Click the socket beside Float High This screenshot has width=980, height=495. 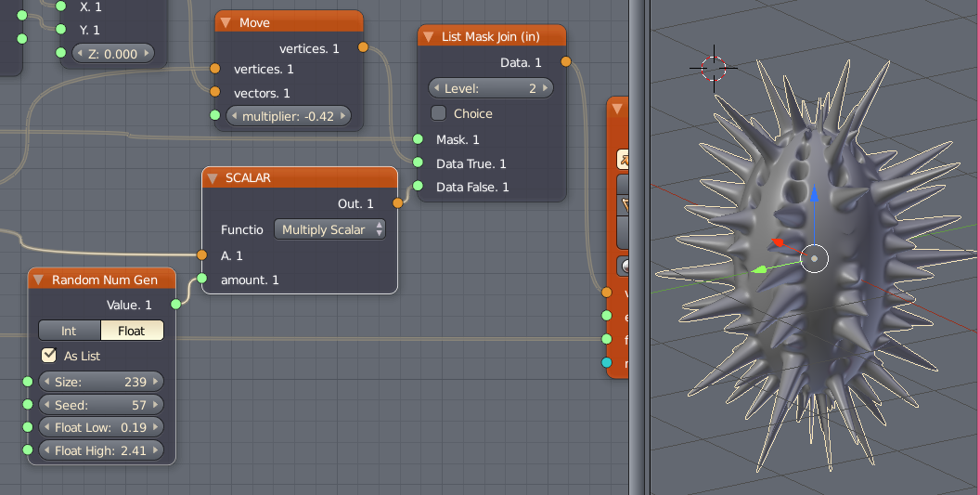tap(28, 449)
